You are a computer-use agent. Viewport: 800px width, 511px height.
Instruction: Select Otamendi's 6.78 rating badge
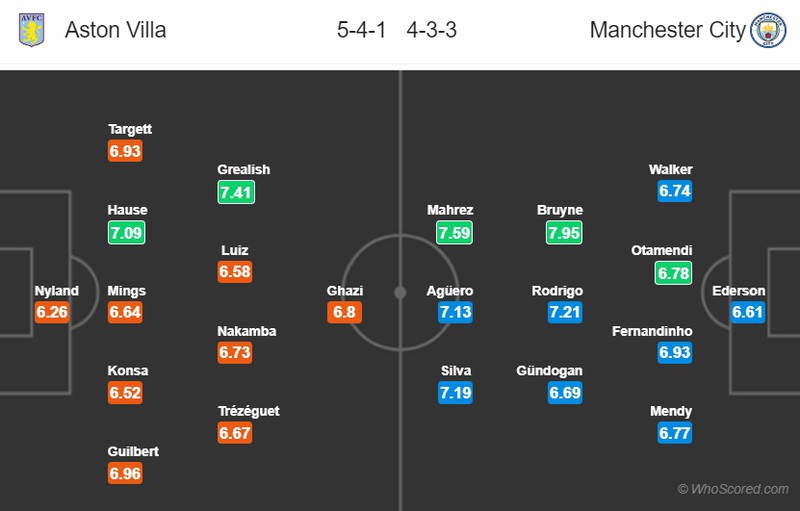tap(674, 272)
